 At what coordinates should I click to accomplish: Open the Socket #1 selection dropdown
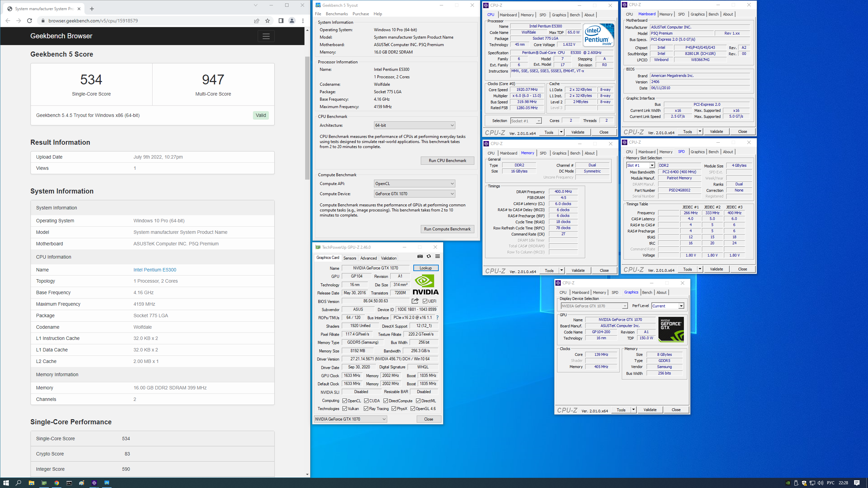click(x=526, y=121)
